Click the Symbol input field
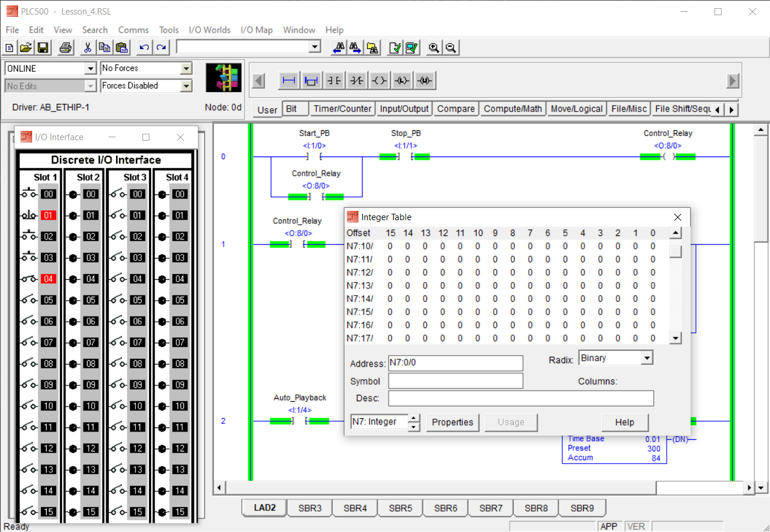The image size is (770, 532). pos(455,381)
